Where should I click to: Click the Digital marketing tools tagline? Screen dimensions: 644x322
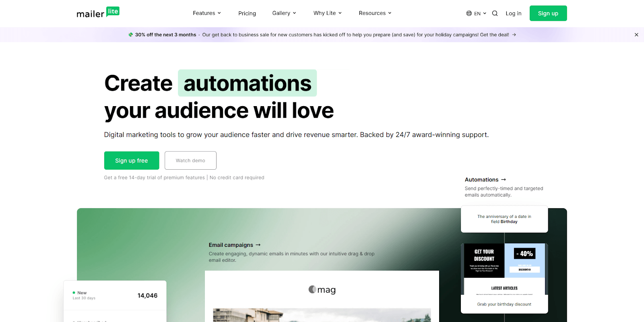pos(296,135)
